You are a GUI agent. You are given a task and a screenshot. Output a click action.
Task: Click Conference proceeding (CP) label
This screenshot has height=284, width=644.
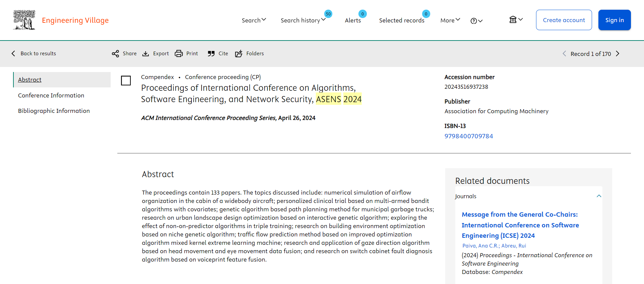(x=223, y=77)
